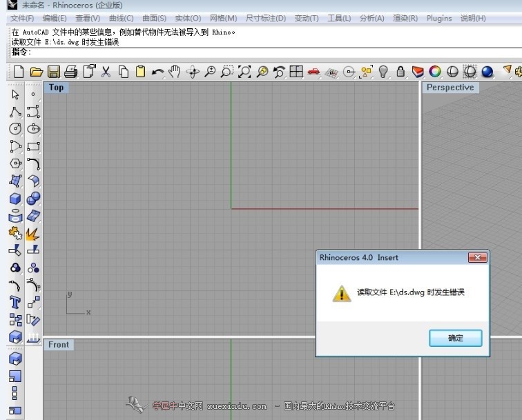Open the Layers icon
The image size is (522, 420).
coord(418,72)
